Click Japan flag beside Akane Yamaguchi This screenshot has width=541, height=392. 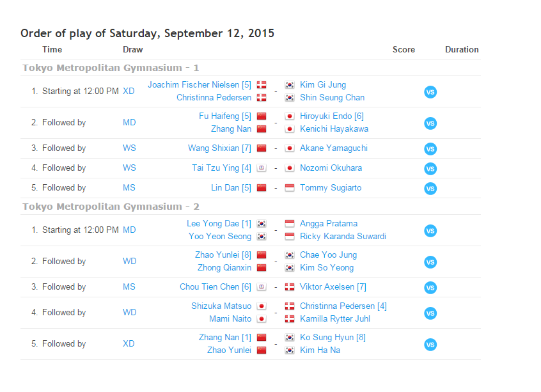290,148
